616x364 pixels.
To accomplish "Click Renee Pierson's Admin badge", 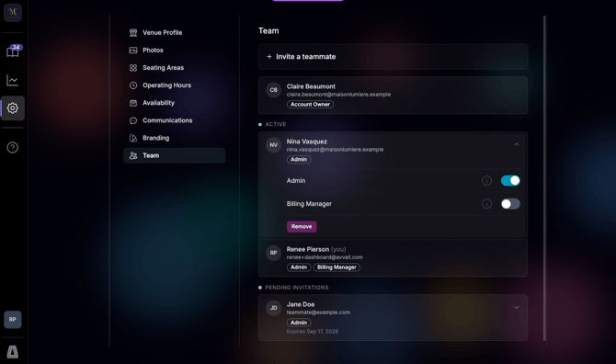I will click(x=299, y=267).
